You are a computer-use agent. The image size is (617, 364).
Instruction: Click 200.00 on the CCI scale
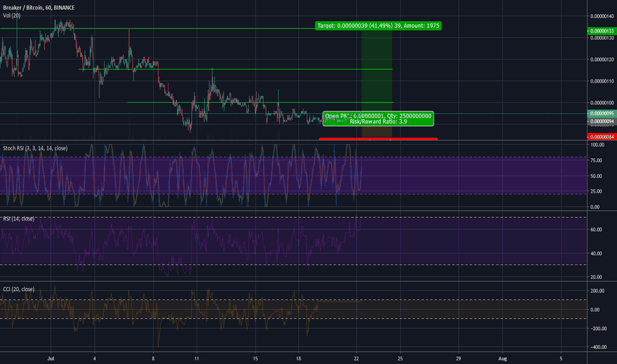(597, 291)
